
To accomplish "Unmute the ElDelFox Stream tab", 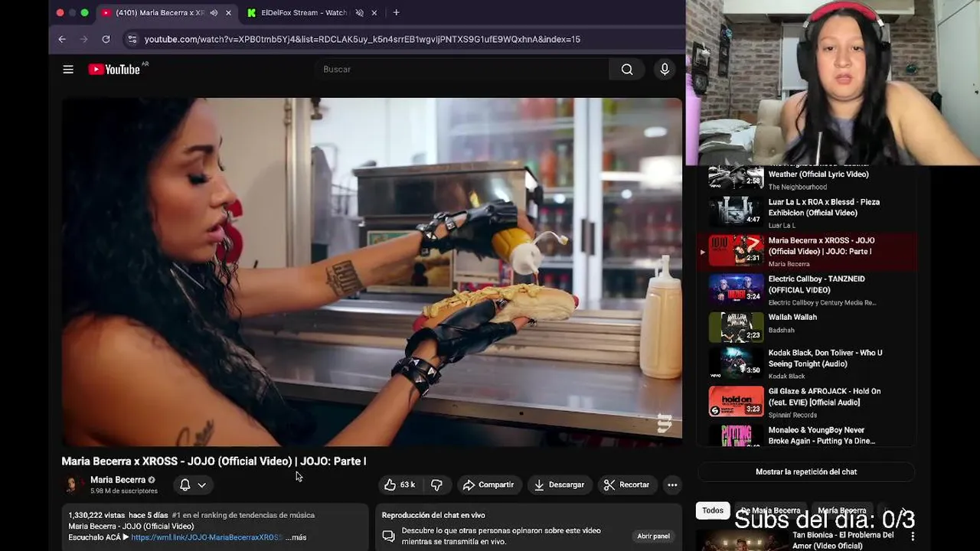I will [x=359, y=13].
